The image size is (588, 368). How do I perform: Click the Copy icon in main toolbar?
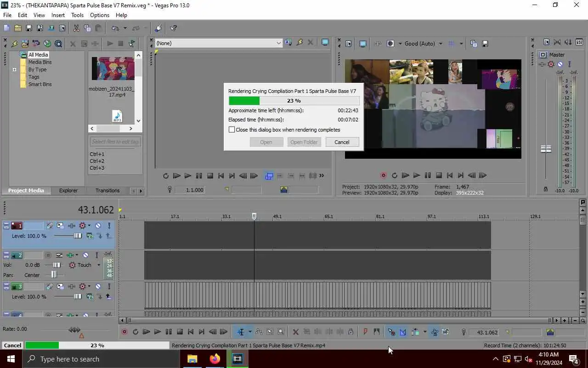(87, 28)
